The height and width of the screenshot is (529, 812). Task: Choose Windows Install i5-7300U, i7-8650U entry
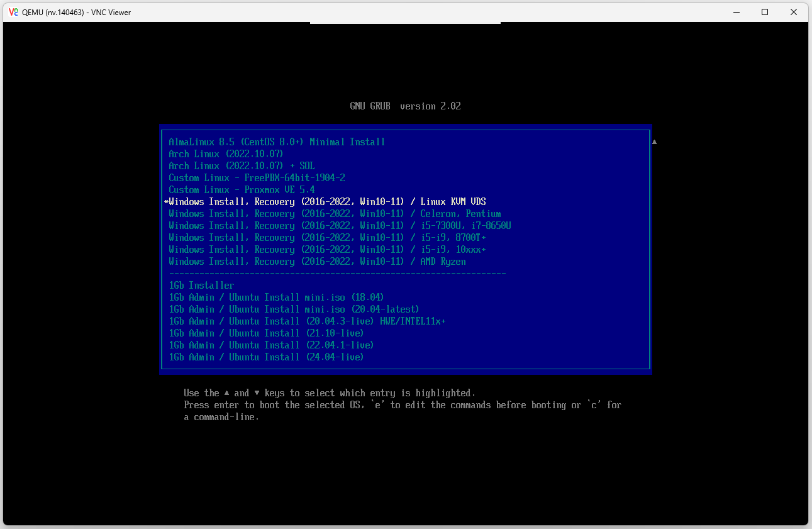pos(340,226)
